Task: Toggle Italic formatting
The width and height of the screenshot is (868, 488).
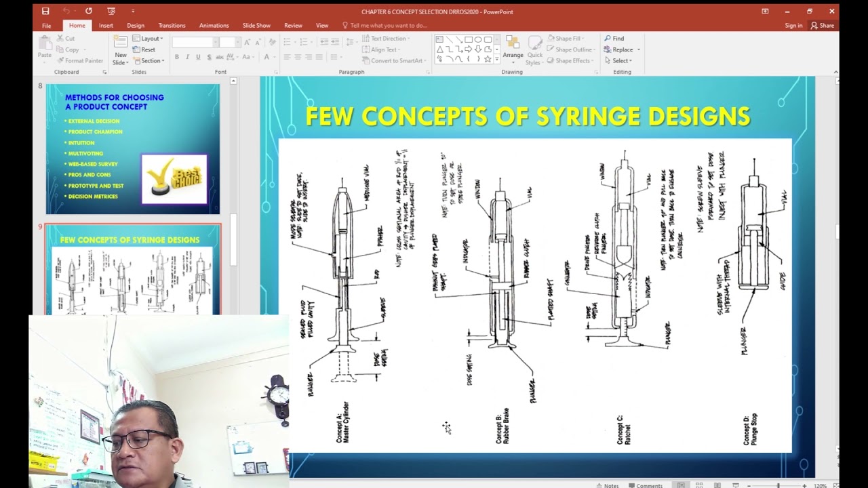Action: (187, 57)
